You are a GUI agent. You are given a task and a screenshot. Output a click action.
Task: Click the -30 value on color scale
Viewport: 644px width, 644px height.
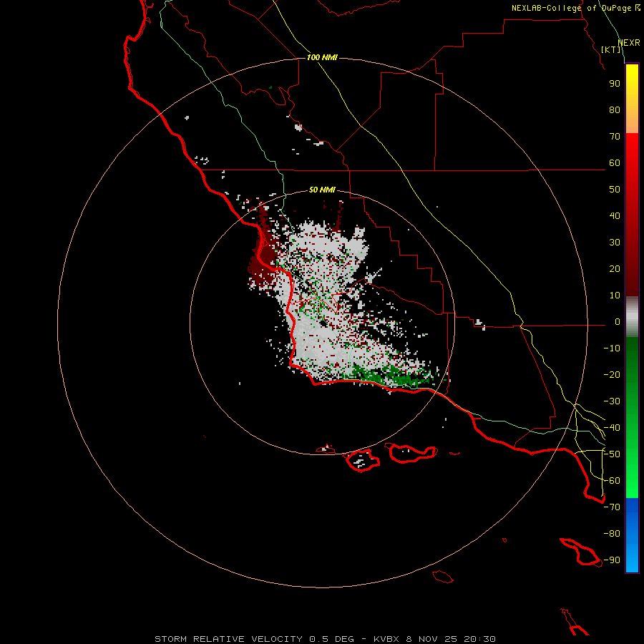(x=612, y=401)
